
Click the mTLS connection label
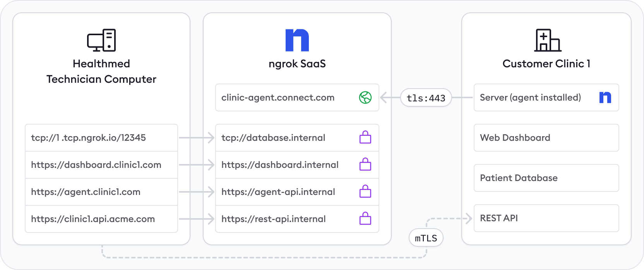tap(426, 238)
